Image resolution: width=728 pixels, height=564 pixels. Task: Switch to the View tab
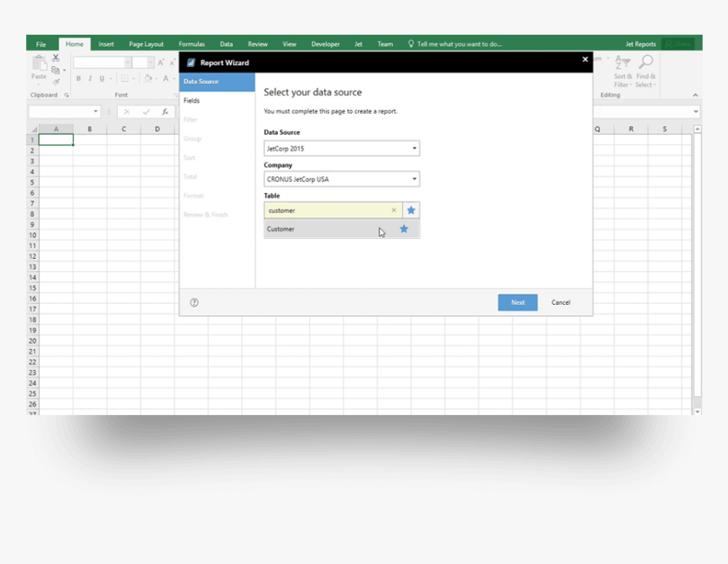290,44
